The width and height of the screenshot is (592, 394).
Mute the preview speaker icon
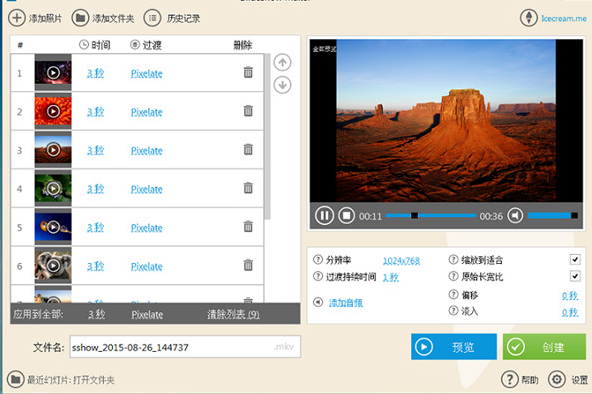click(x=515, y=215)
